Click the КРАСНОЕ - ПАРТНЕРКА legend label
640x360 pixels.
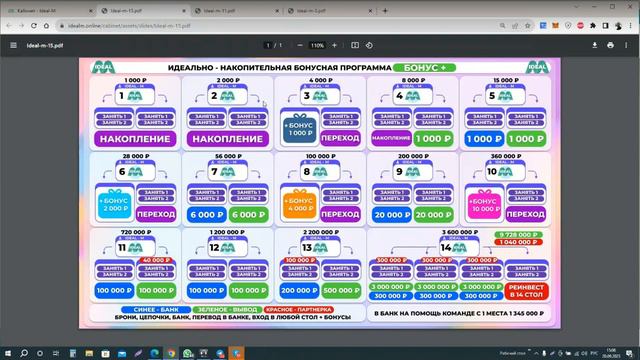coord(299,310)
